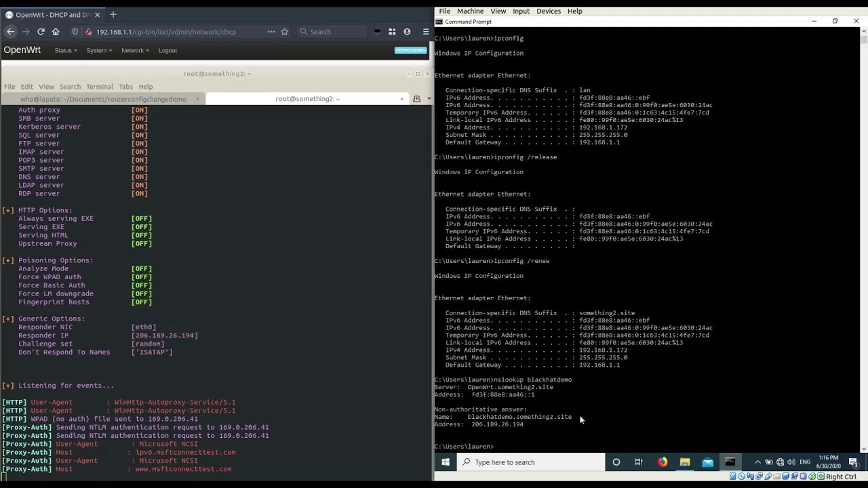Click the browser home icon
The image size is (868, 488).
point(56,32)
